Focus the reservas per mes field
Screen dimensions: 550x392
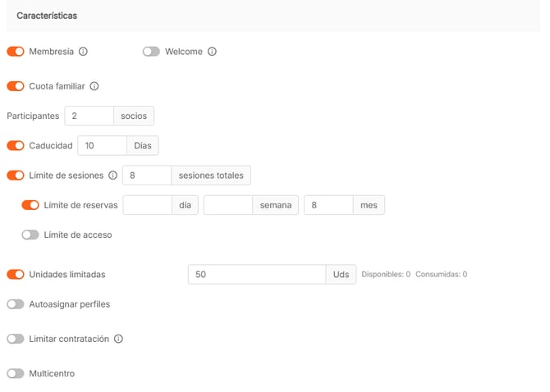point(328,205)
